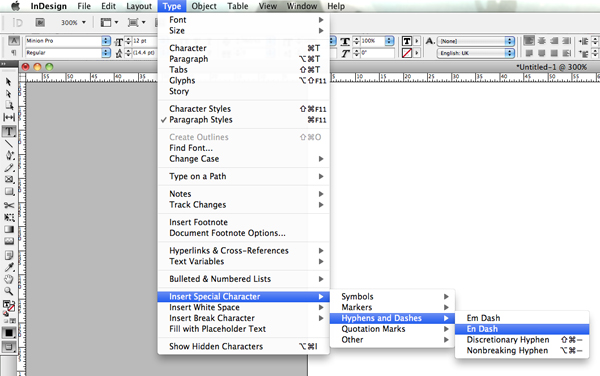
Task: Click fill and stroke swatch in toolbox
Action: [x=8, y=306]
